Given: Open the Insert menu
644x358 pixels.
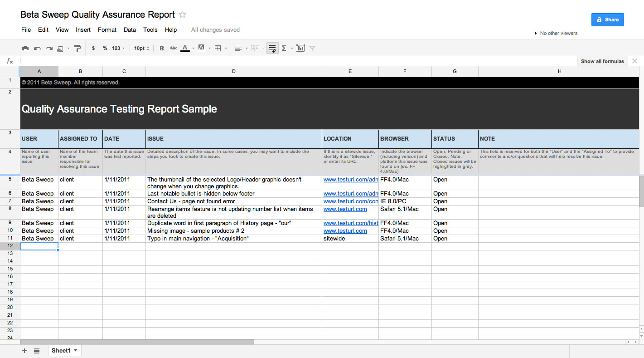Looking at the screenshot, I should 83,29.
